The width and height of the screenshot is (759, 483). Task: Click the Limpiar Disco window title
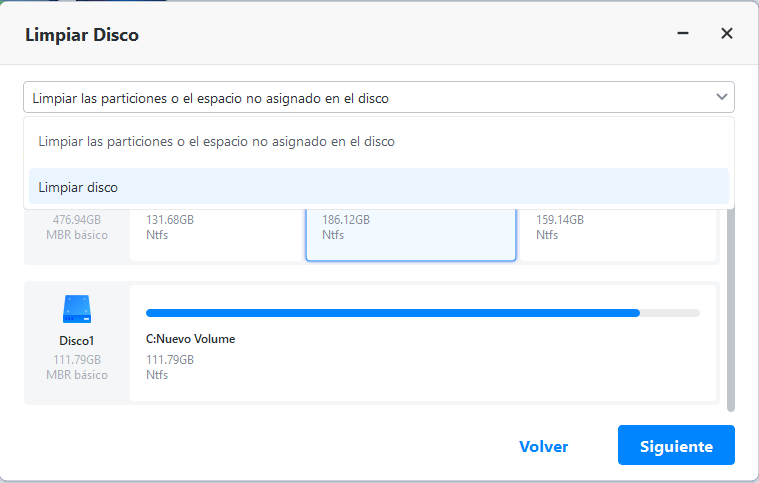pos(82,35)
